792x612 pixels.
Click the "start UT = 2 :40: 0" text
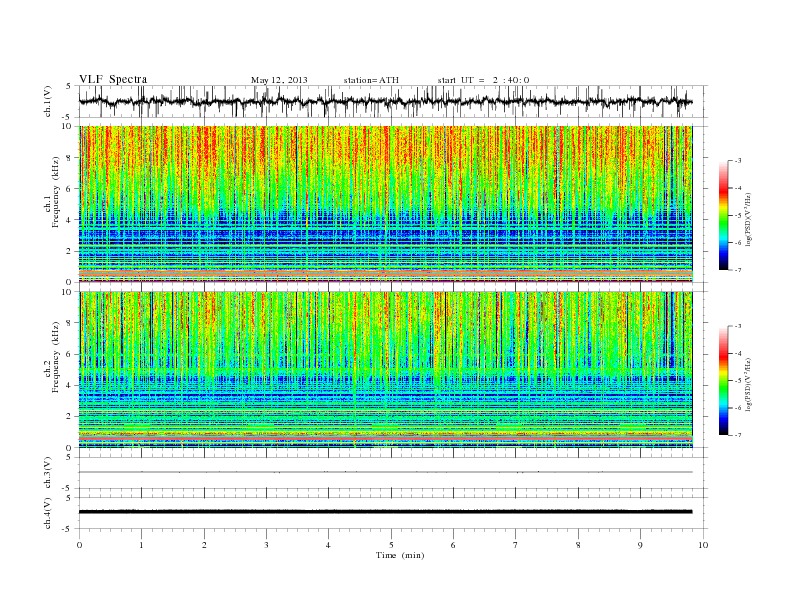(483, 80)
